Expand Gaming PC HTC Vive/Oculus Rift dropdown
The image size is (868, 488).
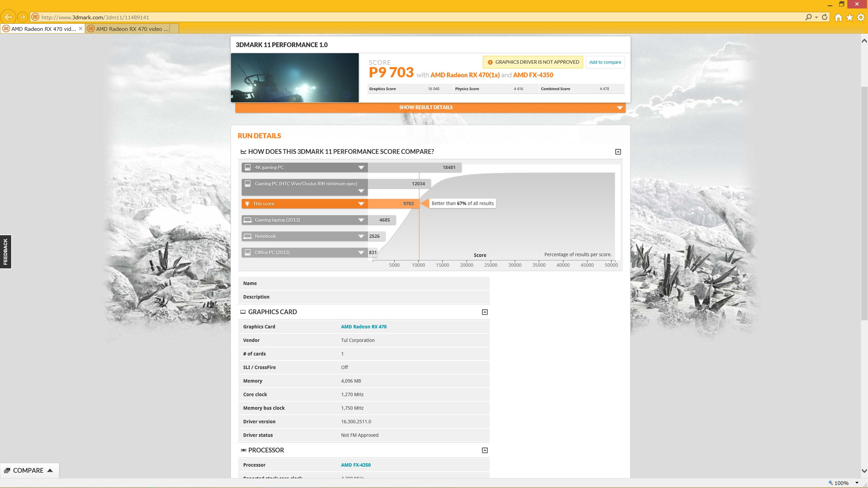(x=361, y=191)
